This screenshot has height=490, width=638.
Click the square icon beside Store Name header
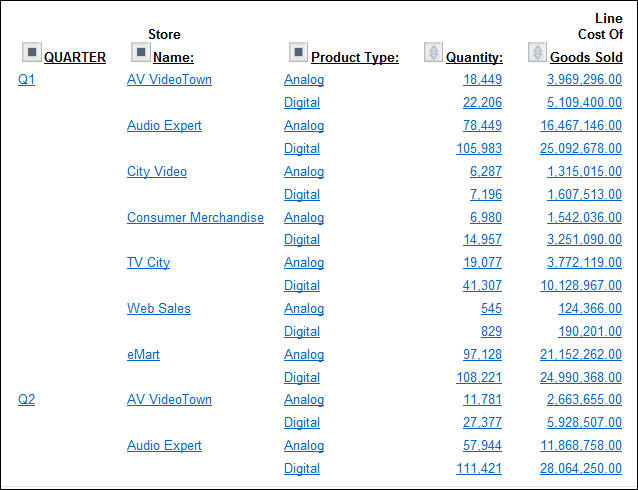(x=141, y=52)
